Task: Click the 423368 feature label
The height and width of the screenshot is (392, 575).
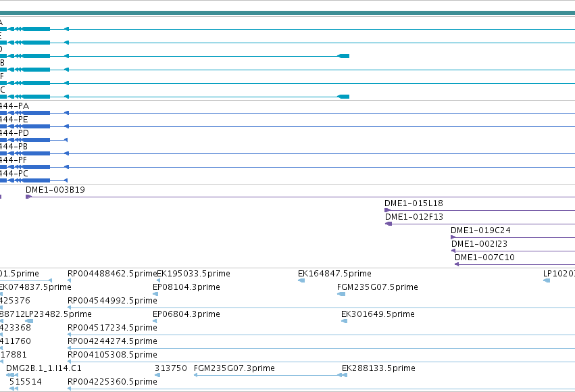Action: pos(16,328)
